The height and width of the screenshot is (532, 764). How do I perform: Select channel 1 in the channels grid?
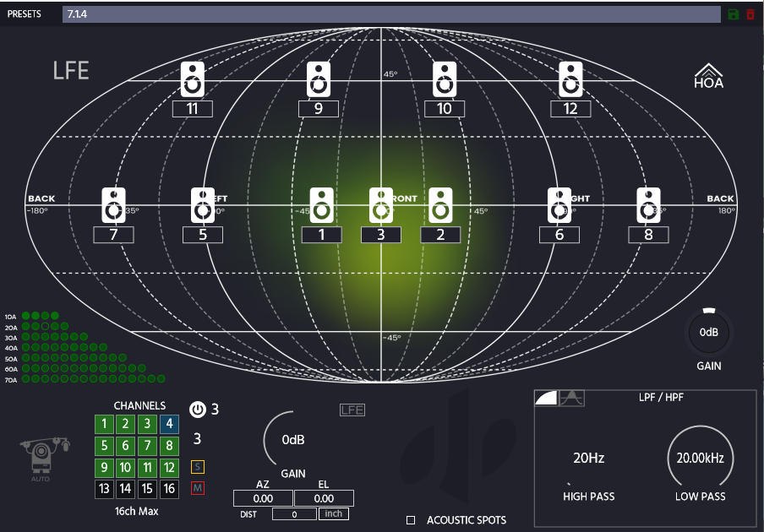104,424
